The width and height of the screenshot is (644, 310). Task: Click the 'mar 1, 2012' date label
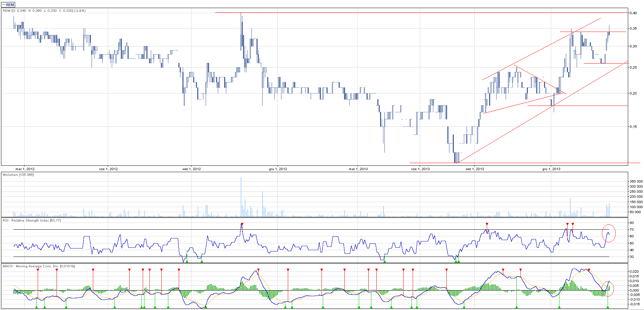click(x=25, y=169)
